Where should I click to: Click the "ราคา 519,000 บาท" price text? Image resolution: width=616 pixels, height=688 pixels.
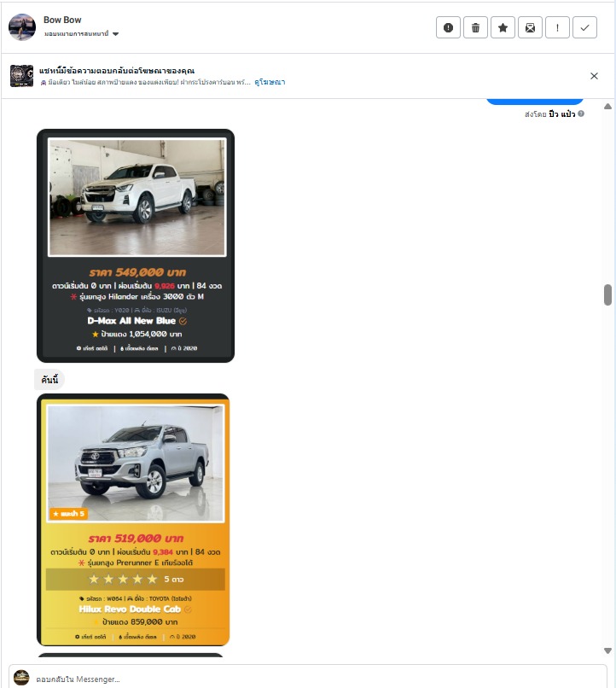(136, 539)
